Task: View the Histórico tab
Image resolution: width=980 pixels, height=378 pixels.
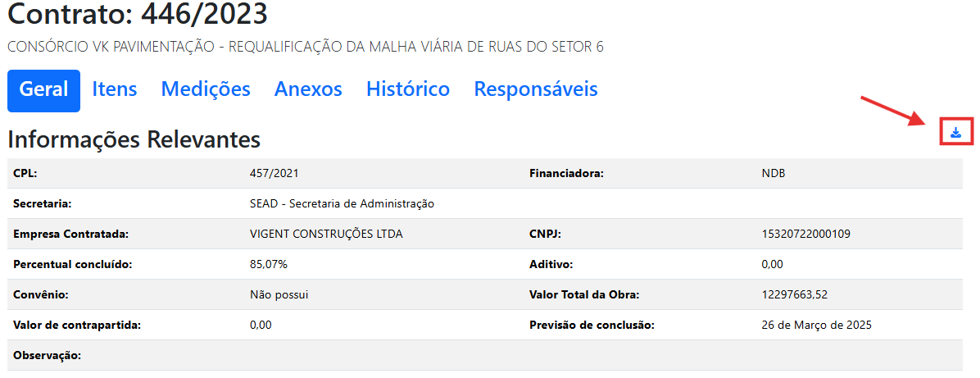Action: pos(408,90)
